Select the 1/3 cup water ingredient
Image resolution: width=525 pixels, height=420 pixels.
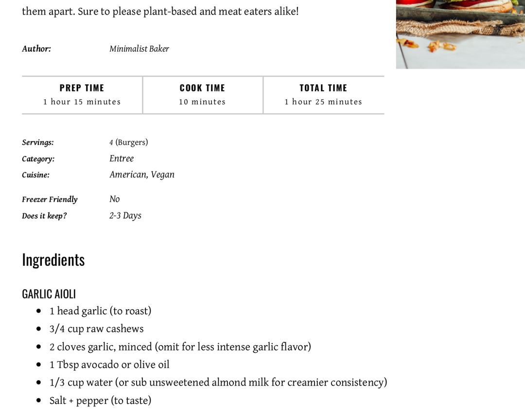tap(218, 383)
